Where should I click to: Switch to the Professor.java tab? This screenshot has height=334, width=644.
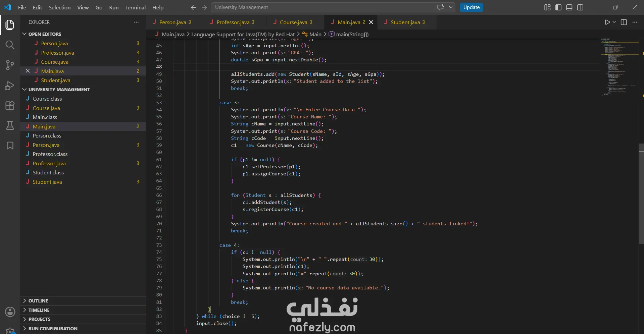click(235, 22)
